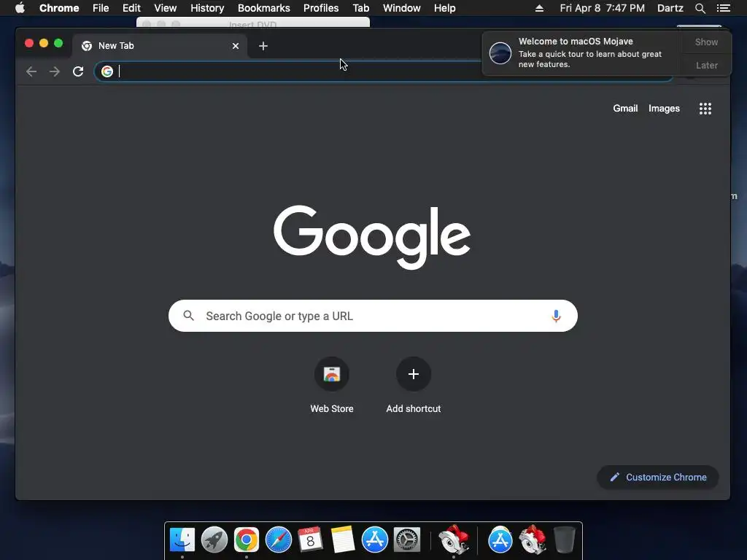
Task: Click the Dartz user name in menu bar
Action: coord(670,8)
